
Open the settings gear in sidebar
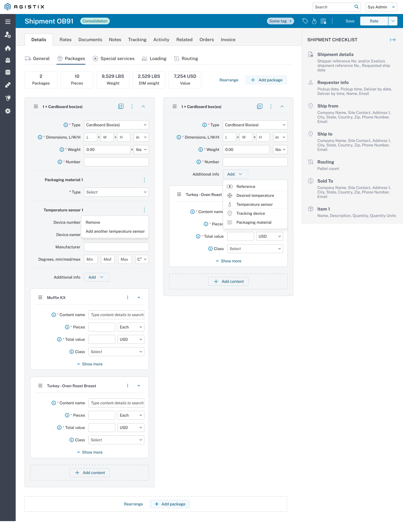point(8,111)
